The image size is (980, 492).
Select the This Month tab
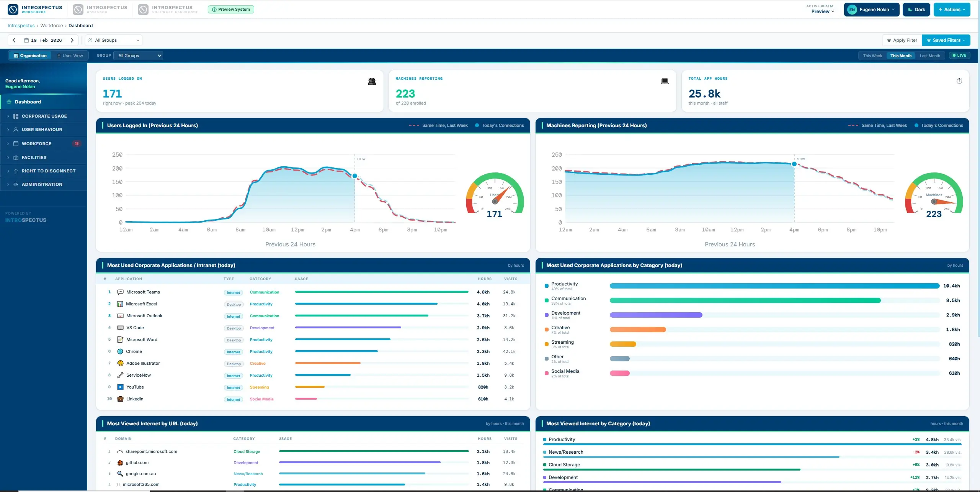click(x=901, y=56)
